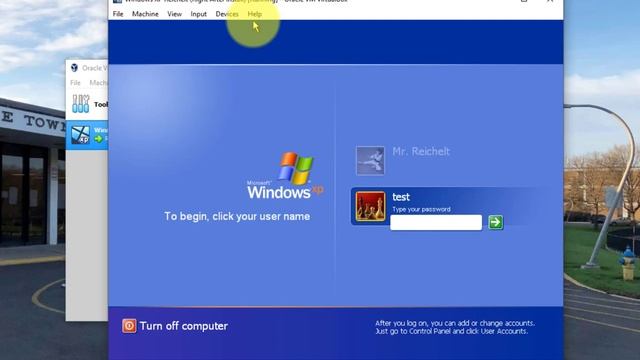Screen dimensions: 640x360
Task: Click the VirtualBox Manager Tools icon
Action: tap(80, 104)
